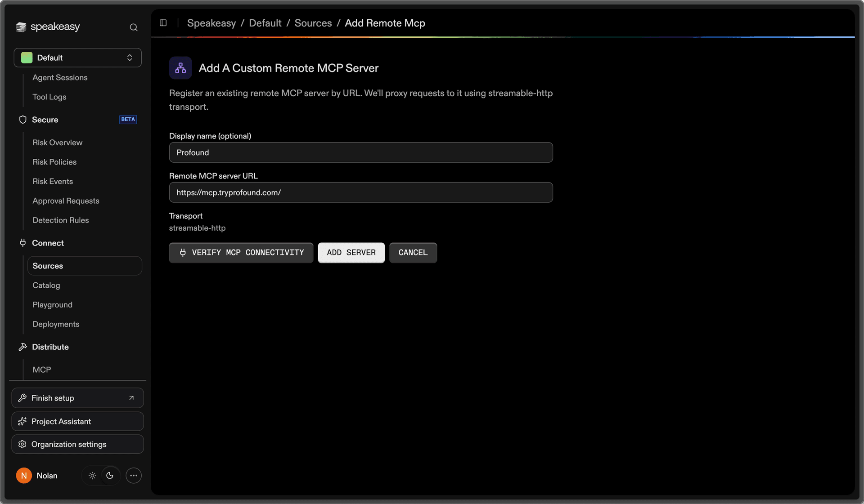Click the search magnifier icon in the sidebar
This screenshot has height=504, width=864.
tap(134, 27)
